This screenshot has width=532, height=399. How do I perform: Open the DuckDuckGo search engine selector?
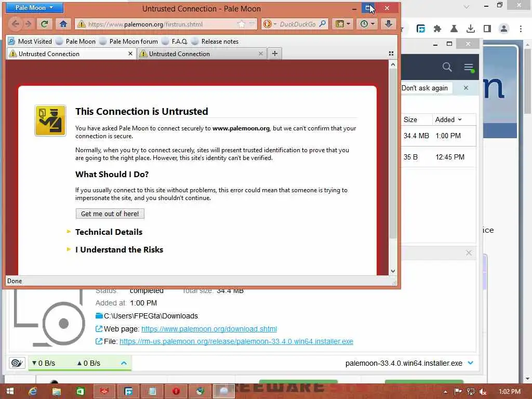point(270,24)
